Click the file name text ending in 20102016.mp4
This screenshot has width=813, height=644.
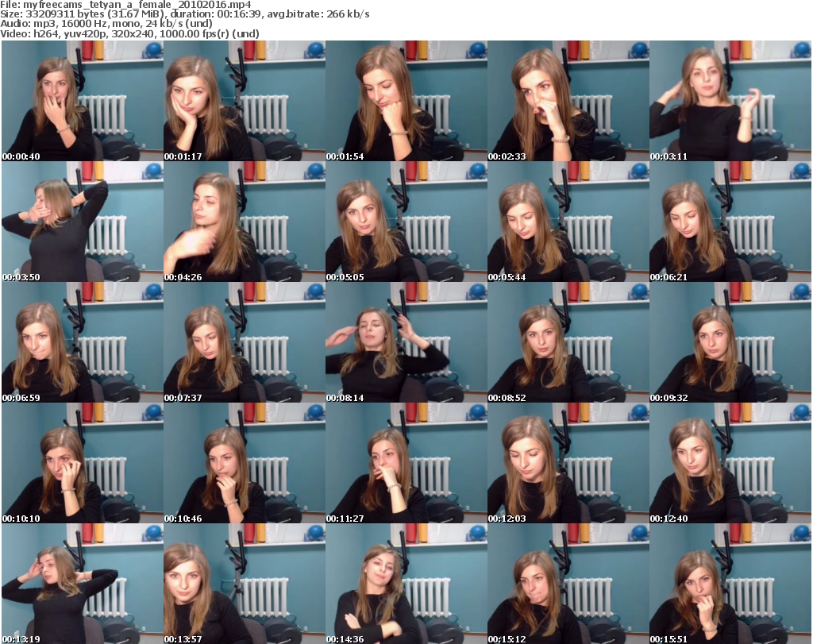137,5
